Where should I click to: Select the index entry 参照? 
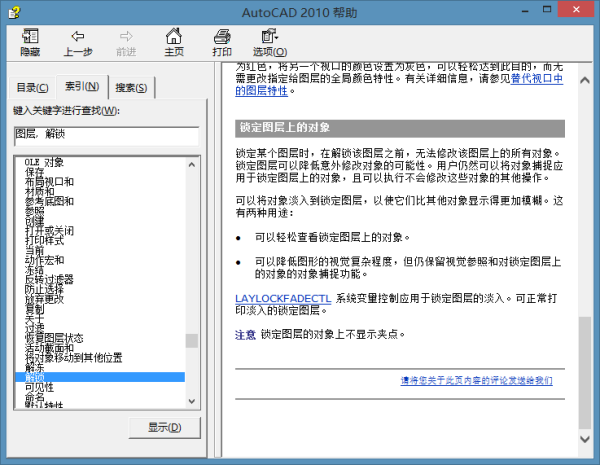34,211
